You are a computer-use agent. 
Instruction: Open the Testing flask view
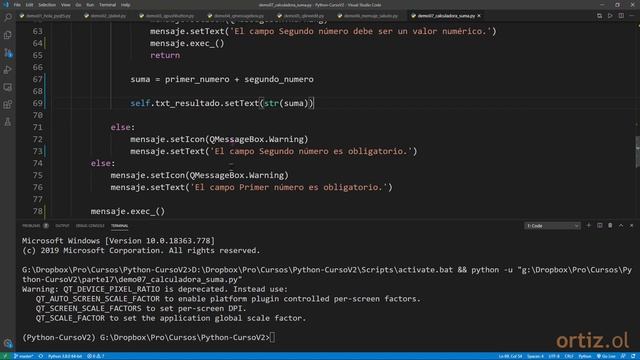click(x=8, y=122)
